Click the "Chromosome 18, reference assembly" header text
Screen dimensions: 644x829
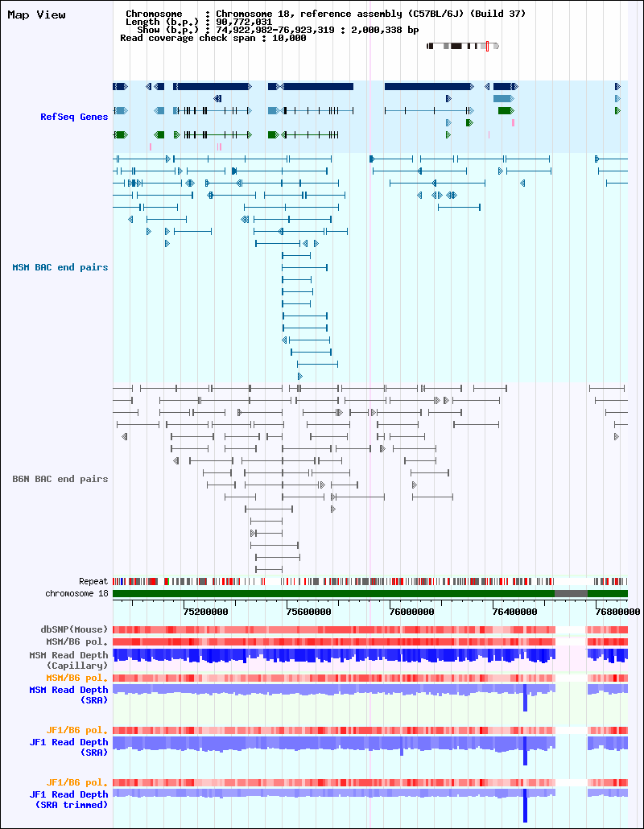point(371,14)
